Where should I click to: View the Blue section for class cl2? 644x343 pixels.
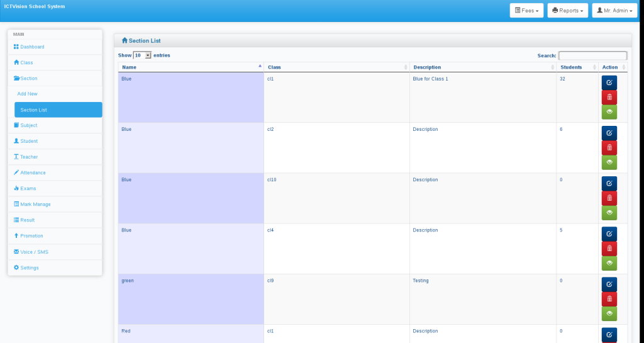point(609,162)
